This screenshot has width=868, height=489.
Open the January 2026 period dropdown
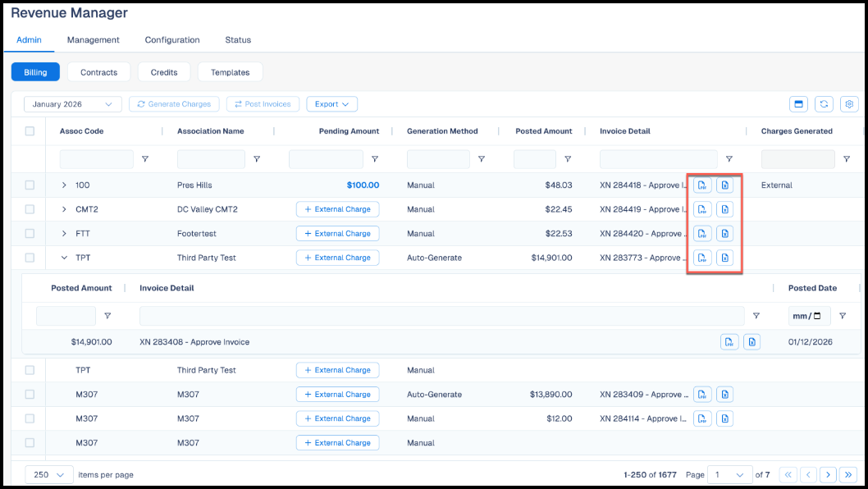72,104
